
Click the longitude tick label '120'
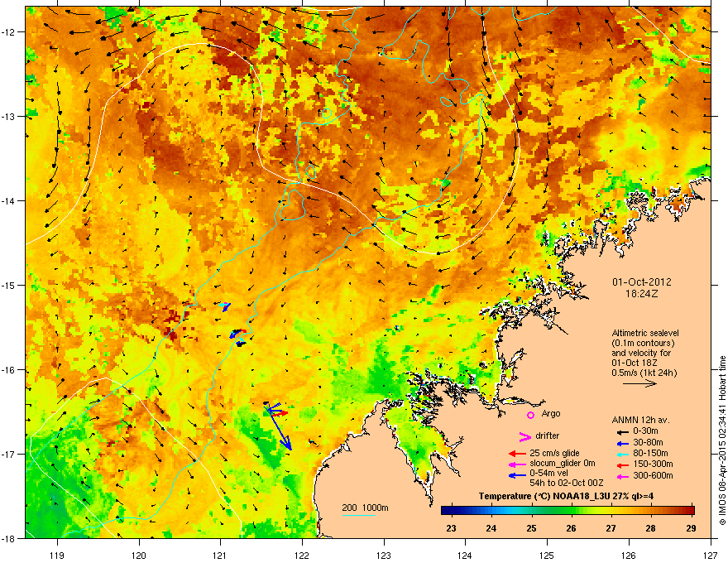click(x=139, y=556)
